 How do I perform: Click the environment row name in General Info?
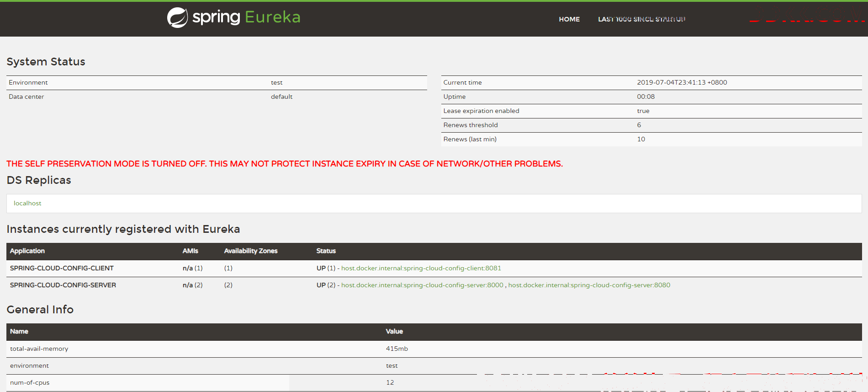29,365
